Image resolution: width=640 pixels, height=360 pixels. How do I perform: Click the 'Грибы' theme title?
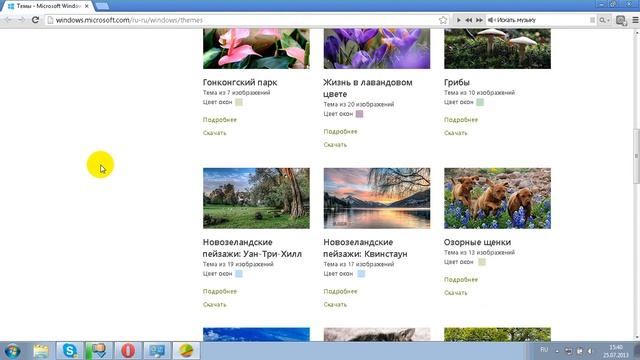457,82
